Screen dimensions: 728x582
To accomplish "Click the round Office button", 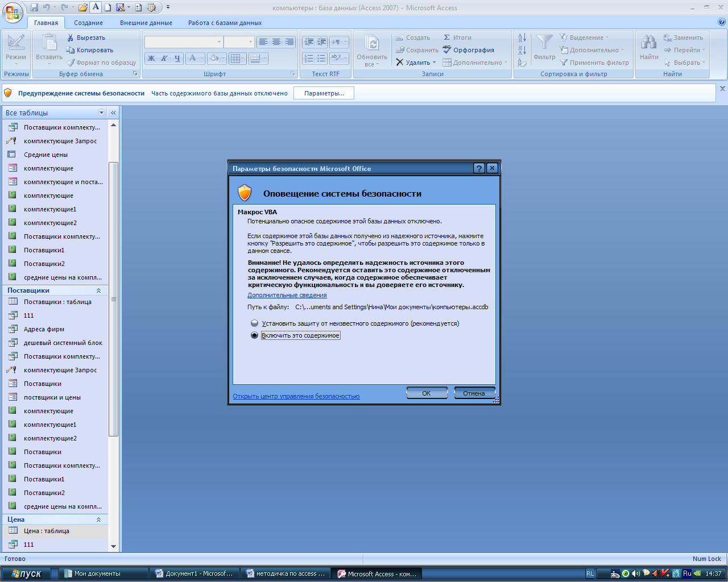I will click(x=13, y=11).
